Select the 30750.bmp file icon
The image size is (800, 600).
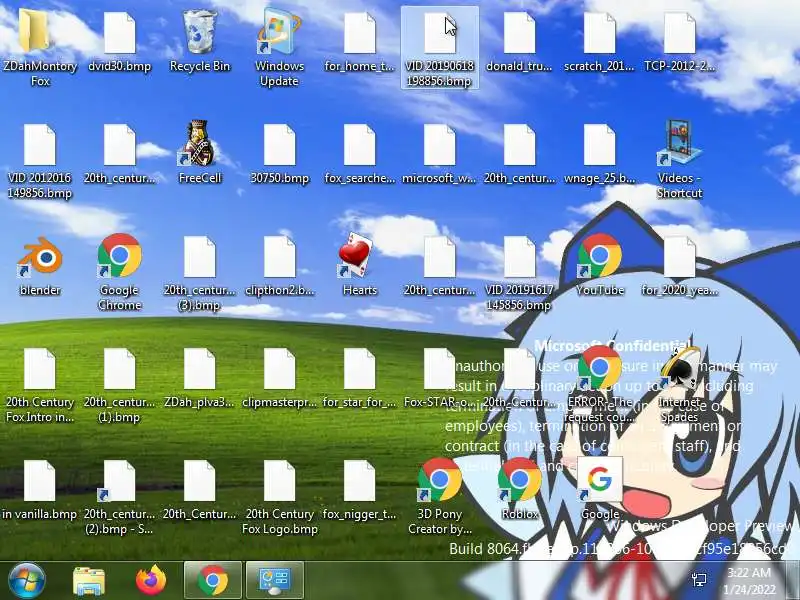coord(279,154)
